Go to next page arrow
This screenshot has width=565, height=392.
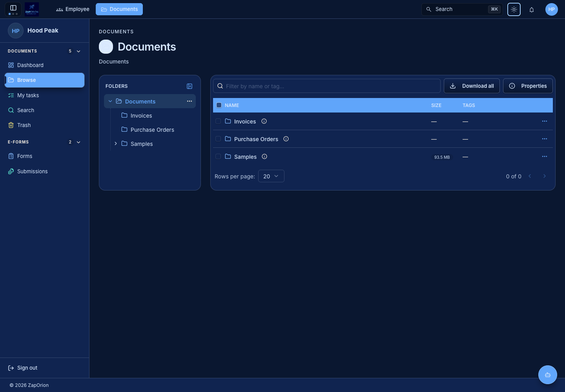[x=545, y=176]
